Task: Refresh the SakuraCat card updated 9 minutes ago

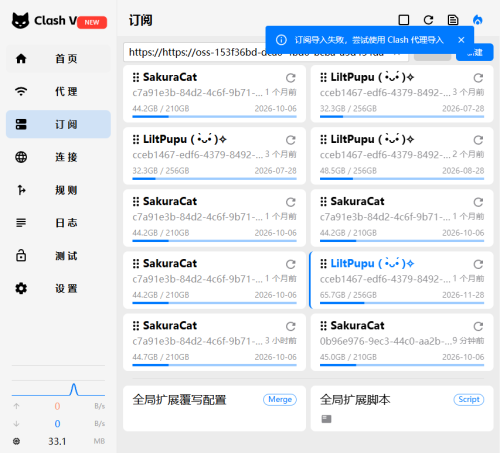Action: tap(478, 326)
